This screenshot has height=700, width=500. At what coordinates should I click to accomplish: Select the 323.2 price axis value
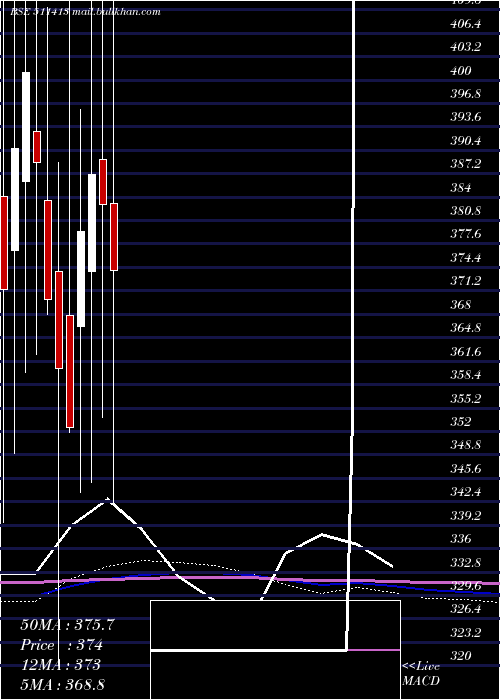point(466,632)
